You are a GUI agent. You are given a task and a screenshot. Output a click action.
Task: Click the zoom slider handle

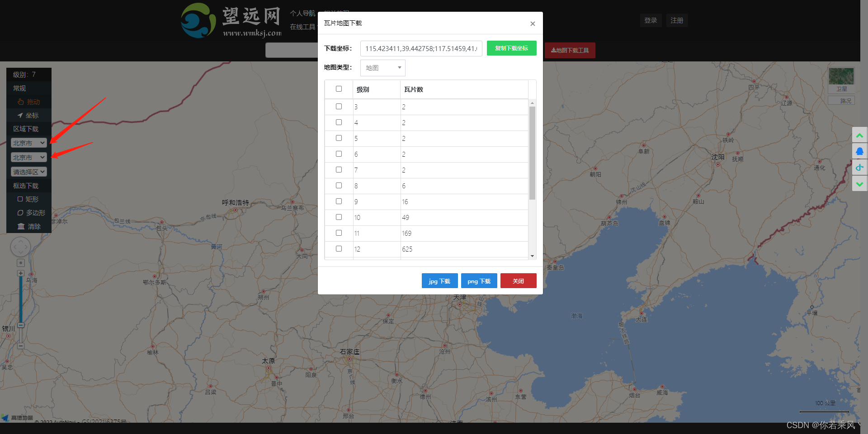click(21, 325)
